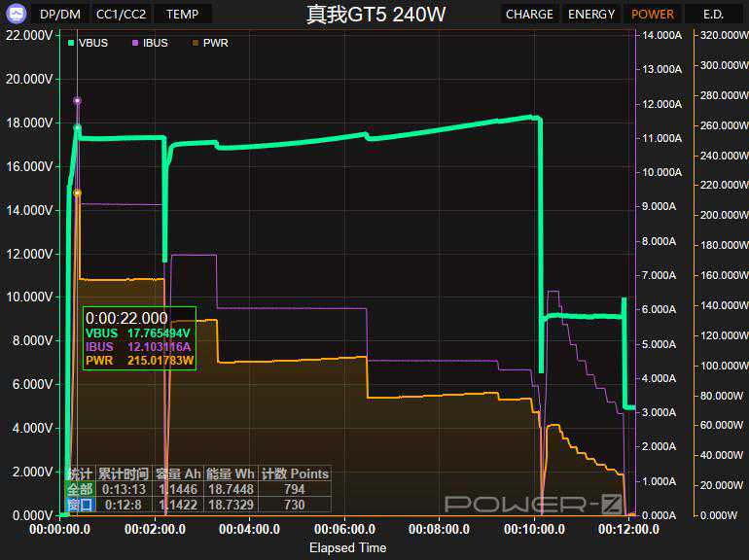Viewport: 749px width, 560px height.
Task: Toggle the VBUS series in legend
Action: click(x=89, y=43)
